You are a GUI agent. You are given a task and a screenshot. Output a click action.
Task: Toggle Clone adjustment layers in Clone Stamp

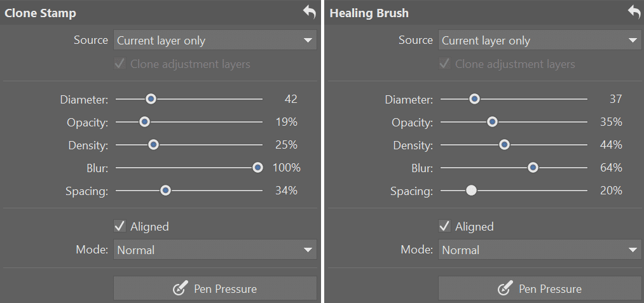[x=120, y=64]
